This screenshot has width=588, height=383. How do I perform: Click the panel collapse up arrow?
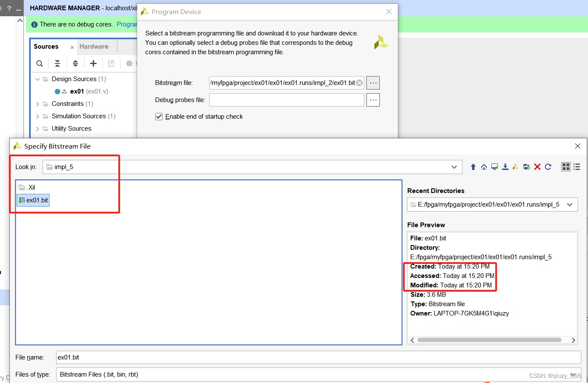click(20, 20)
